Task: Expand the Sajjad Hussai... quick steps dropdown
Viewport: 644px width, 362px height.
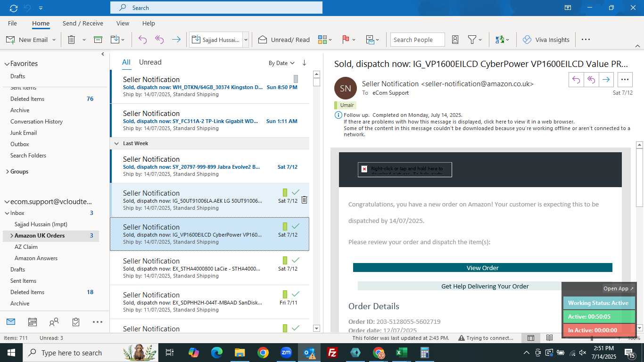Action: pyautogui.click(x=246, y=40)
